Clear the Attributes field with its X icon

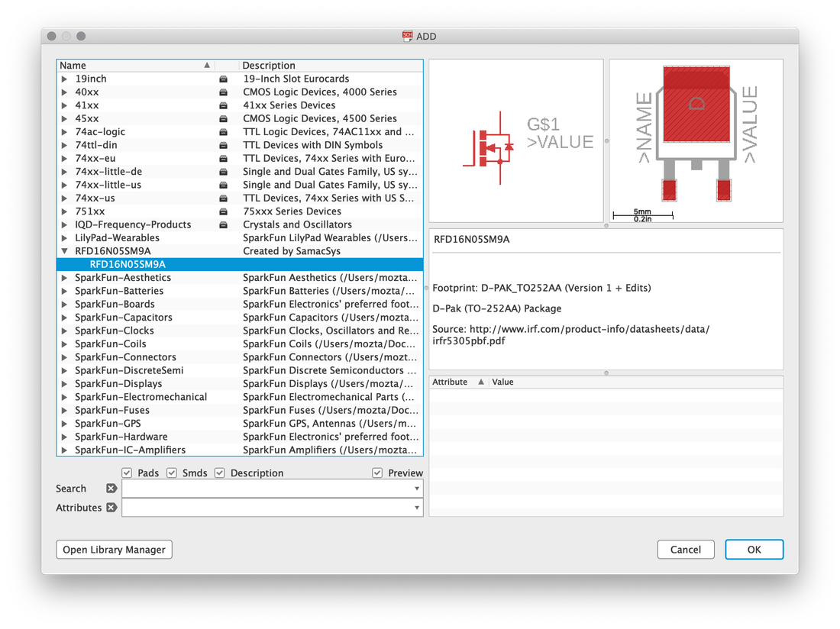111,508
